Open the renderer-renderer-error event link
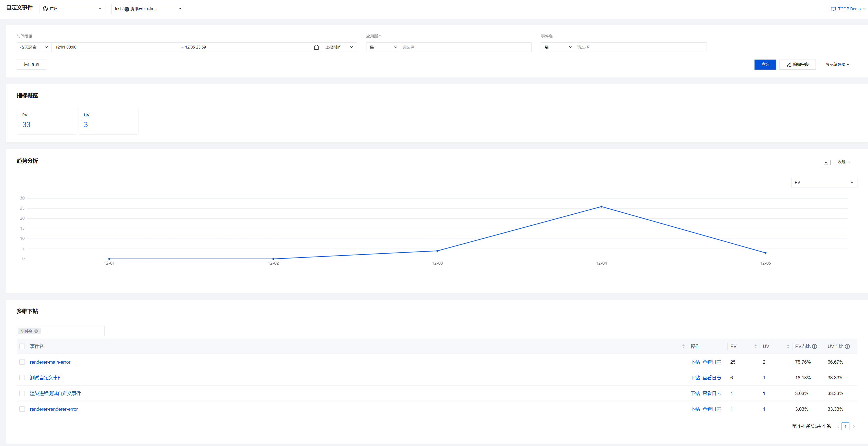 pyautogui.click(x=54, y=409)
